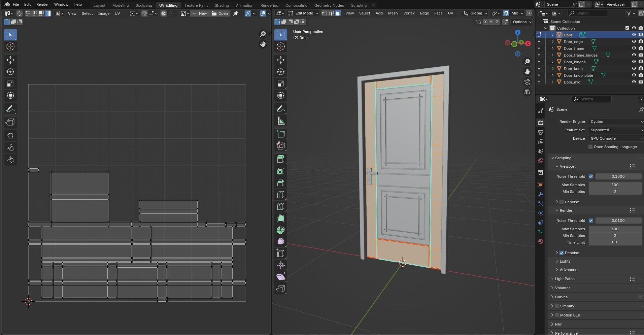The width and height of the screenshot is (644, 335).
Task: Toggle viewport Noise Threshold checkbox
Action: click(x=591, y=176)
